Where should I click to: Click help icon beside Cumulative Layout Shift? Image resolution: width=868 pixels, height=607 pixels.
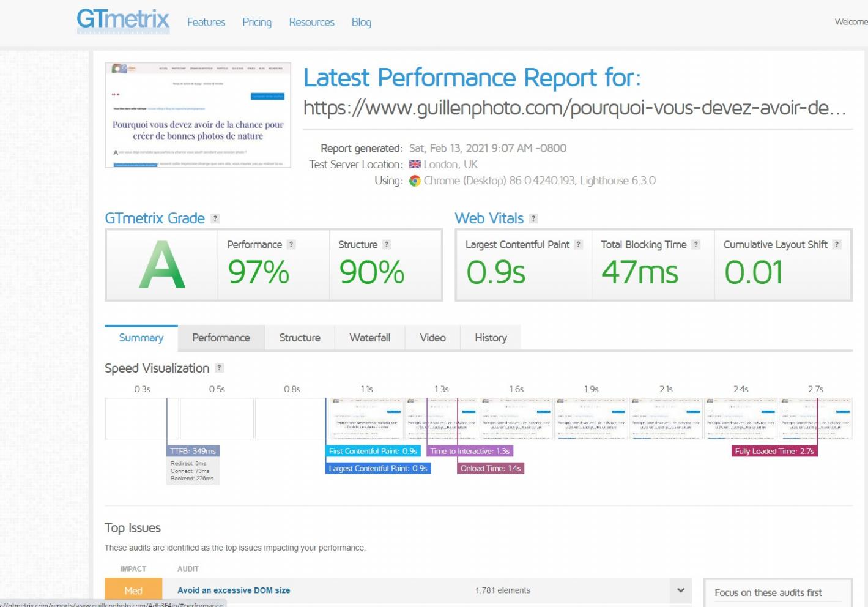pos(837,244)
